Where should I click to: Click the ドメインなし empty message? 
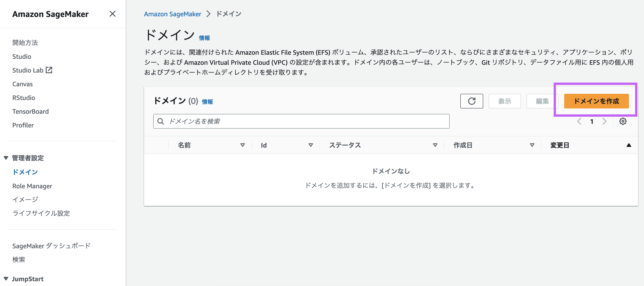391,171
